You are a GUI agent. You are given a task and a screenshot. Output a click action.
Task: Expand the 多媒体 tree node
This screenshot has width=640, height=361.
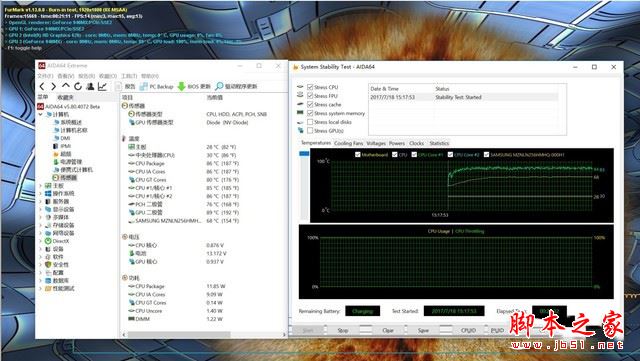pyautogui.click(x=41, y=217)
